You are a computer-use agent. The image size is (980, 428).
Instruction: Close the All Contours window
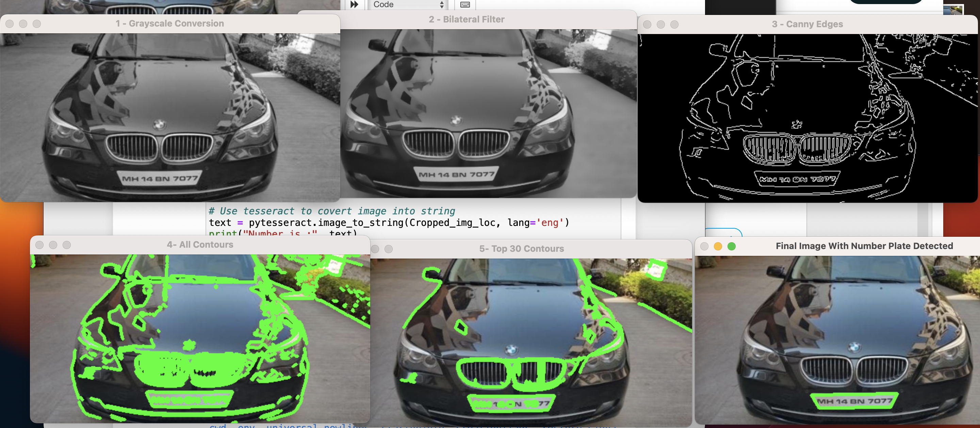click(x=39, y=245)
